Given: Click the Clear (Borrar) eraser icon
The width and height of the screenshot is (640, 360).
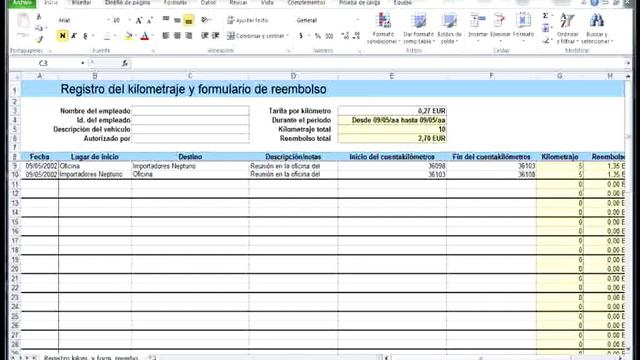Looking at the screenshot, I should click(x=546, y=40).
